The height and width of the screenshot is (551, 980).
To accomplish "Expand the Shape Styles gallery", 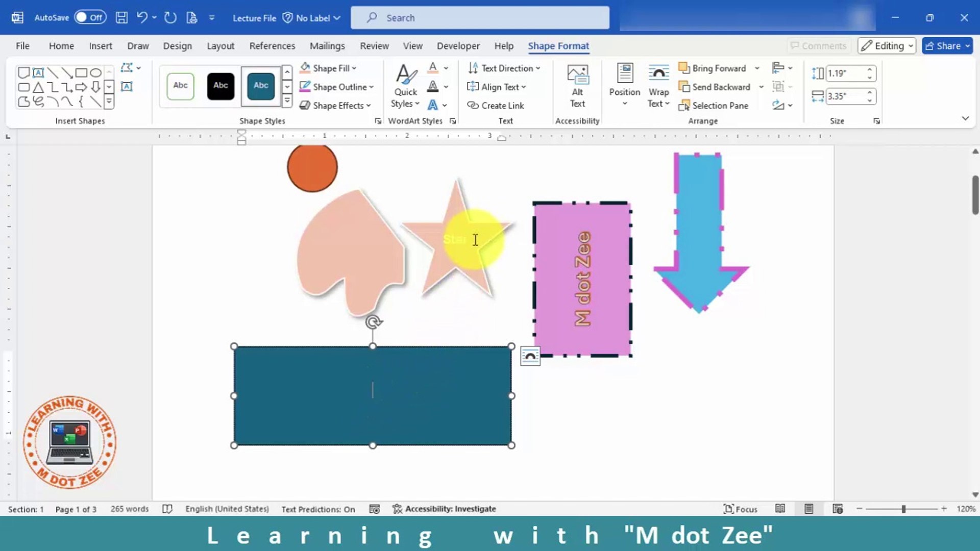I will pos(287,101).
